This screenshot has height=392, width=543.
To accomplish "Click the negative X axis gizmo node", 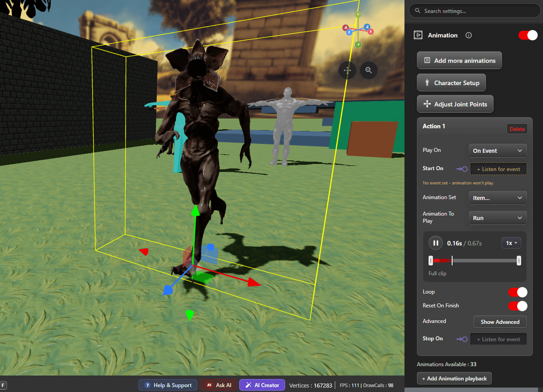I will click(x=345, y=28).
